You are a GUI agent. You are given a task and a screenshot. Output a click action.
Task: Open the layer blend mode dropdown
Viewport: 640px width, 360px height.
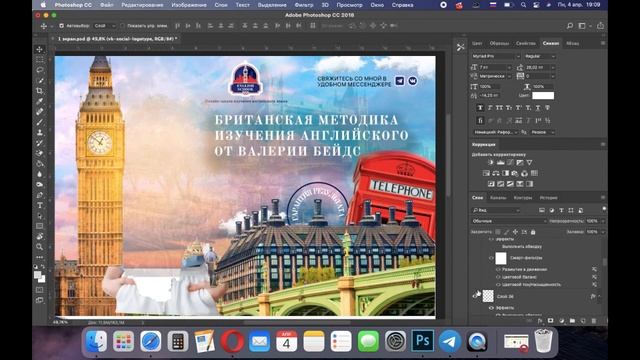(x=509, y=221)
